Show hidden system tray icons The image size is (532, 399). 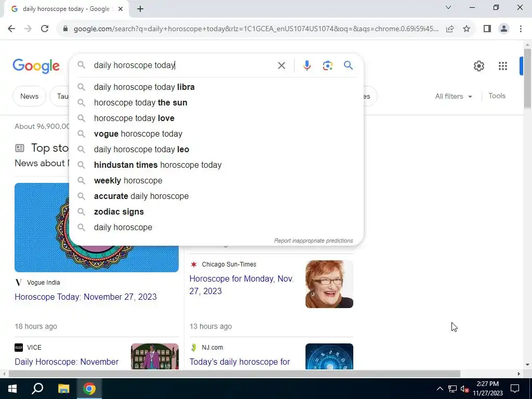click(440, 389)
